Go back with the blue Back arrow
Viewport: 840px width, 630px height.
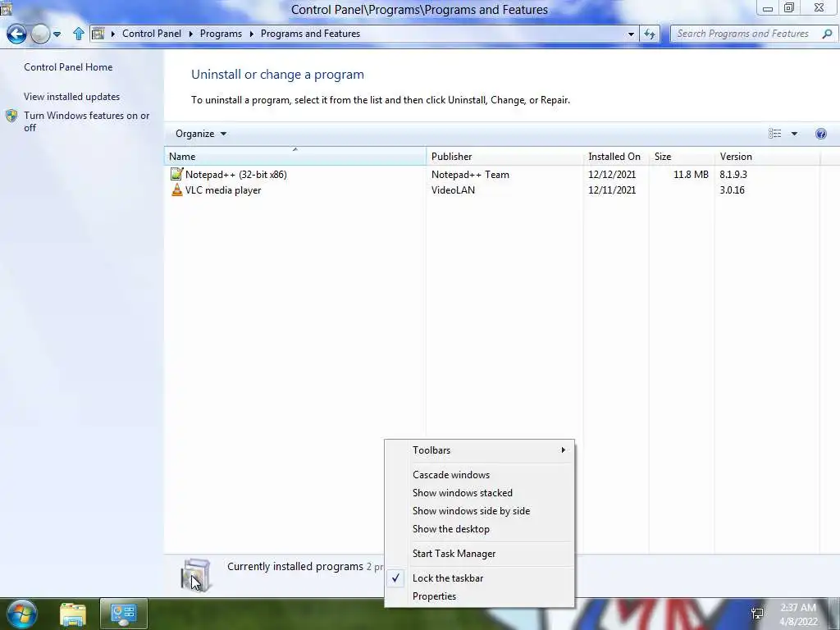pos(16,34)
